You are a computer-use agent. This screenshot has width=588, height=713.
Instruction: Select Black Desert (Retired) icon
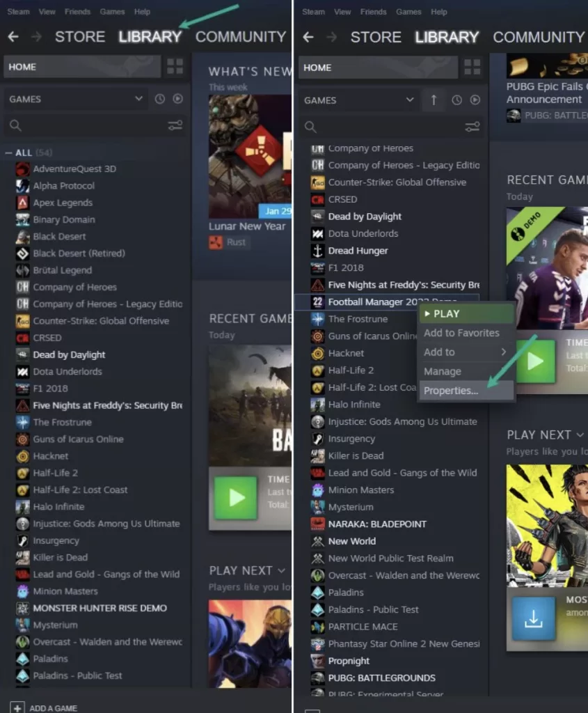(x=22, y=253)
